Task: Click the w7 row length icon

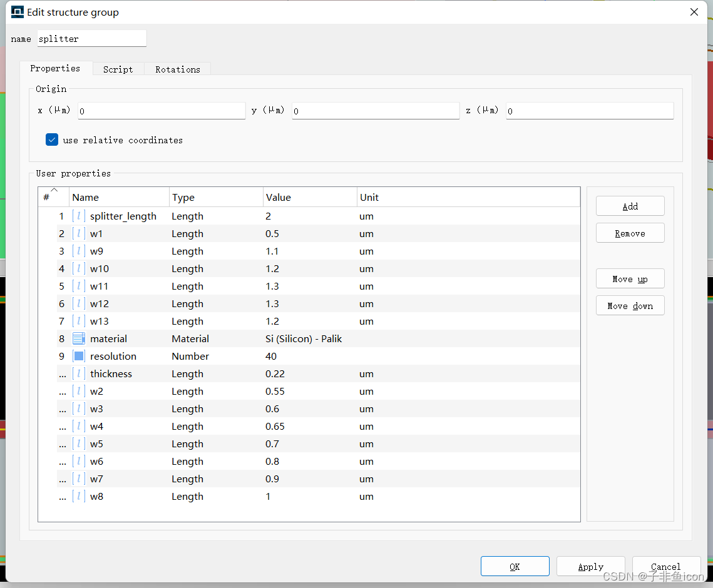Action: [79, 479]
